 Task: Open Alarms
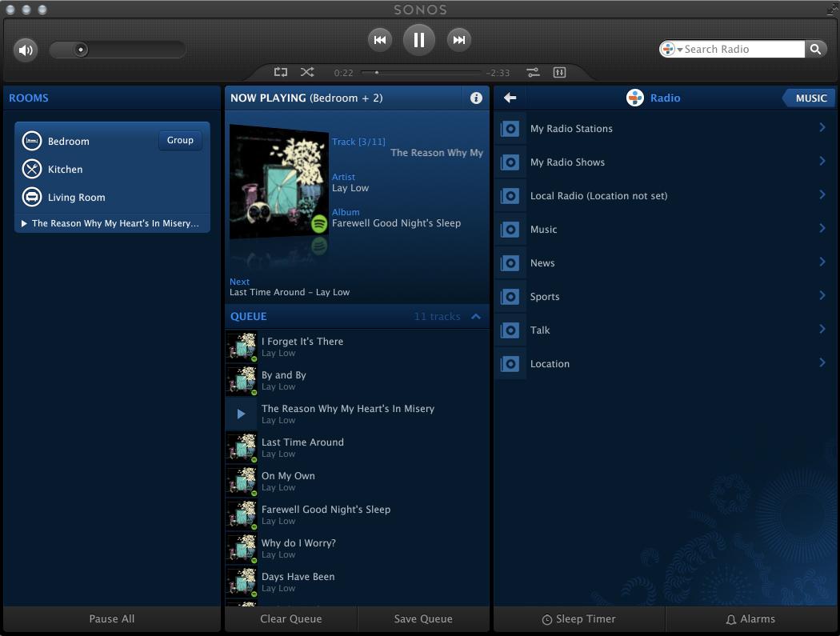pos(750,619)
